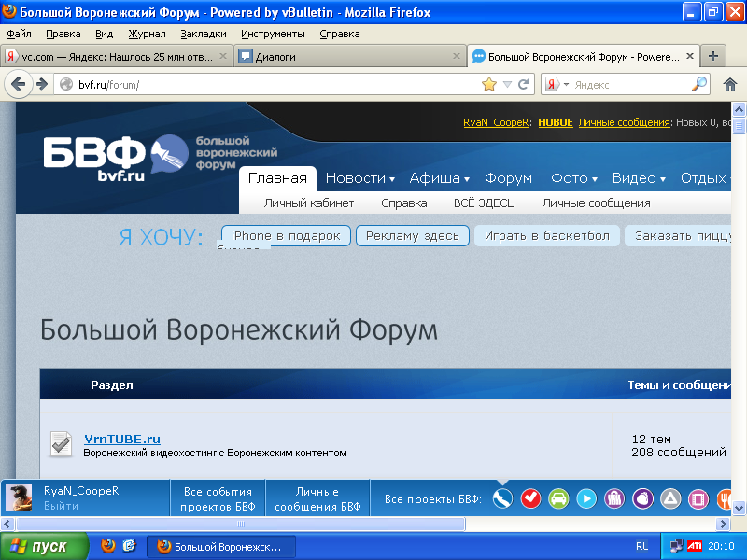Open the Журнал menu
747x560 pixels.
point(148,34)
